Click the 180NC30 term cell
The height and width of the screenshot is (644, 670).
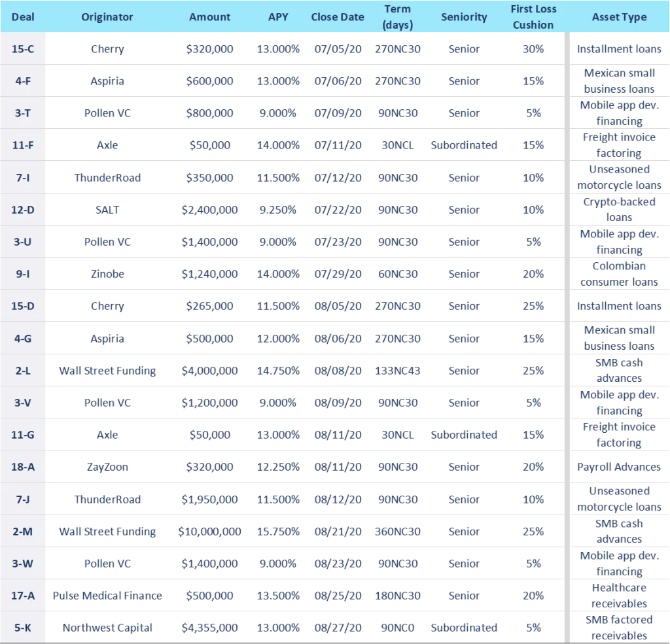[398, 596]
